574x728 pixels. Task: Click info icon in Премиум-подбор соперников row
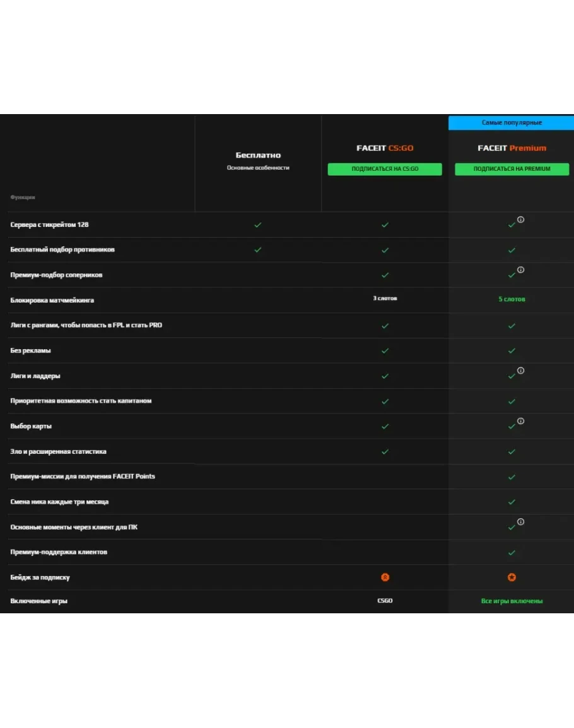point(521,270)
